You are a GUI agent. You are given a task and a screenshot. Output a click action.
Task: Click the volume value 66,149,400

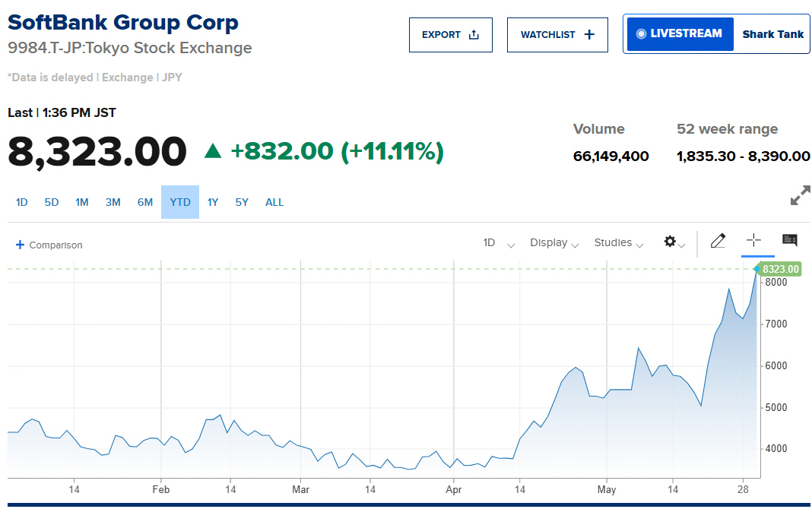click(611, 156)
